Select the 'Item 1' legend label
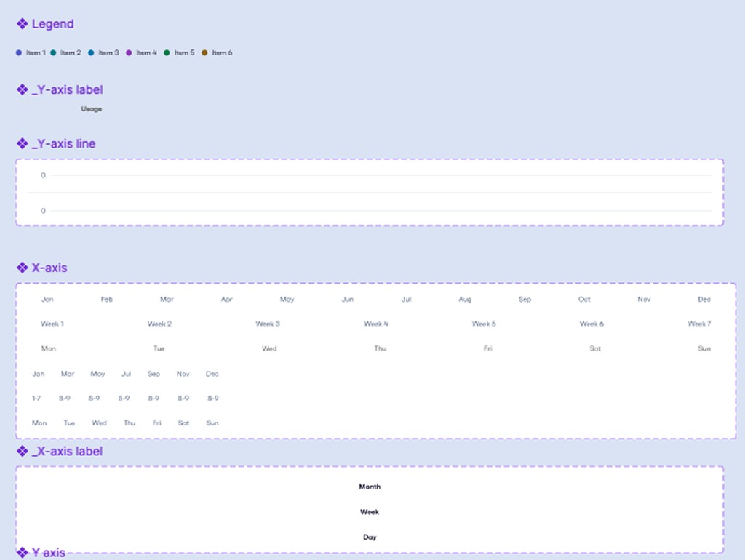Viewport: 745px width, 560px height. [36, 52]
